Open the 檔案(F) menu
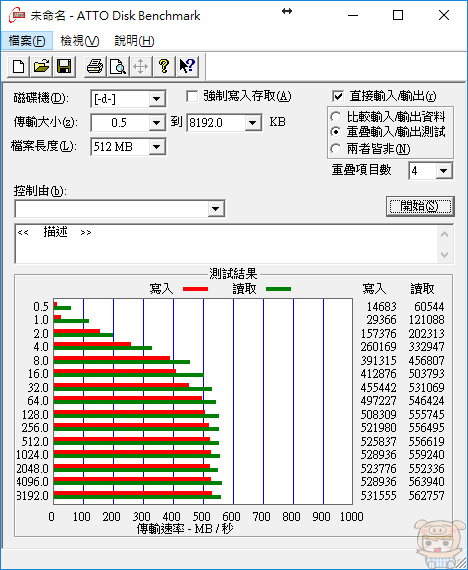The width and height of the screenshot is (468, 570). pyautogui.click(x=27, y=40)
